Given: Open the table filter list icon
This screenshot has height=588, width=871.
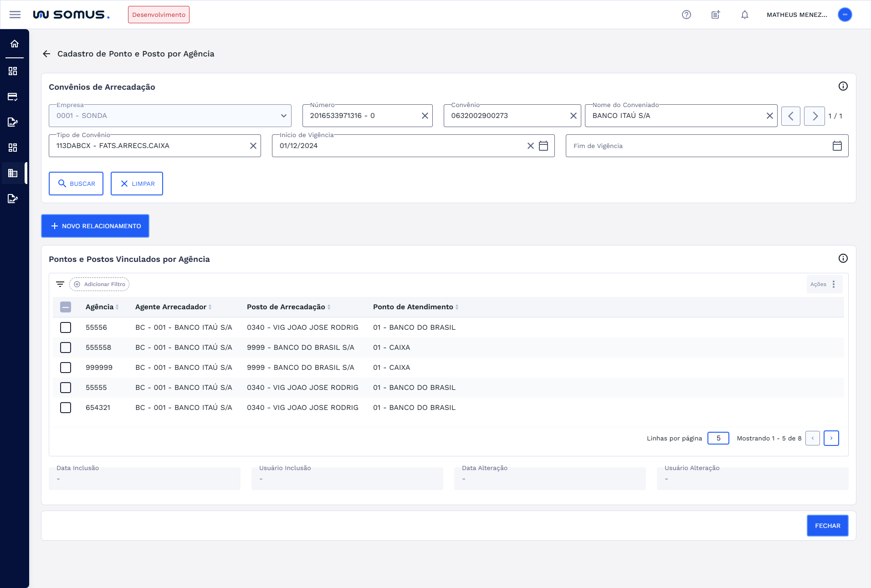Looking at the screenshot, I should tap(60, 284).
